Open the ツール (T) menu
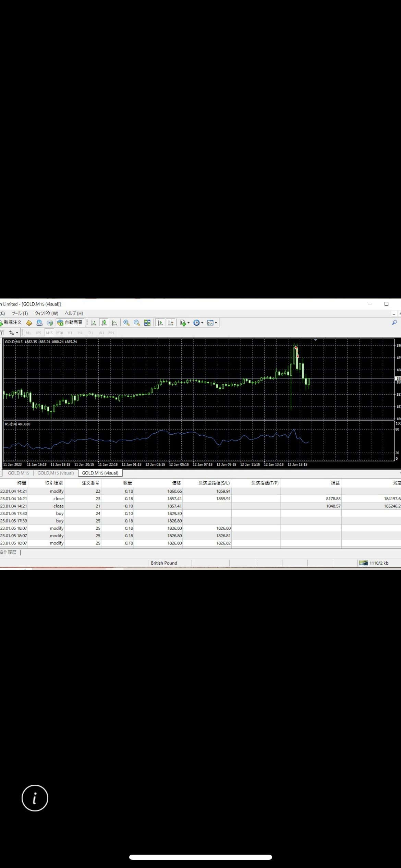Image resolution: width=401 pixels, height=868 pixels. [20, 313]
